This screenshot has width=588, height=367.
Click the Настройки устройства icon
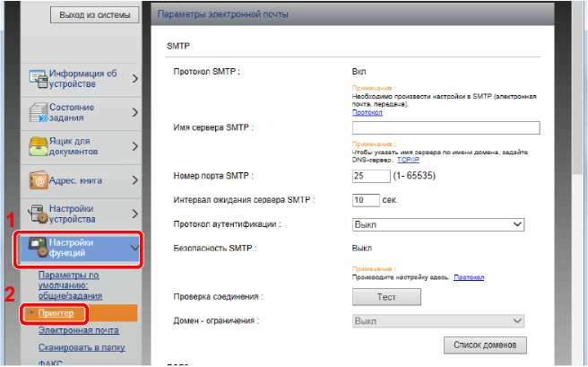click(37, 214)
